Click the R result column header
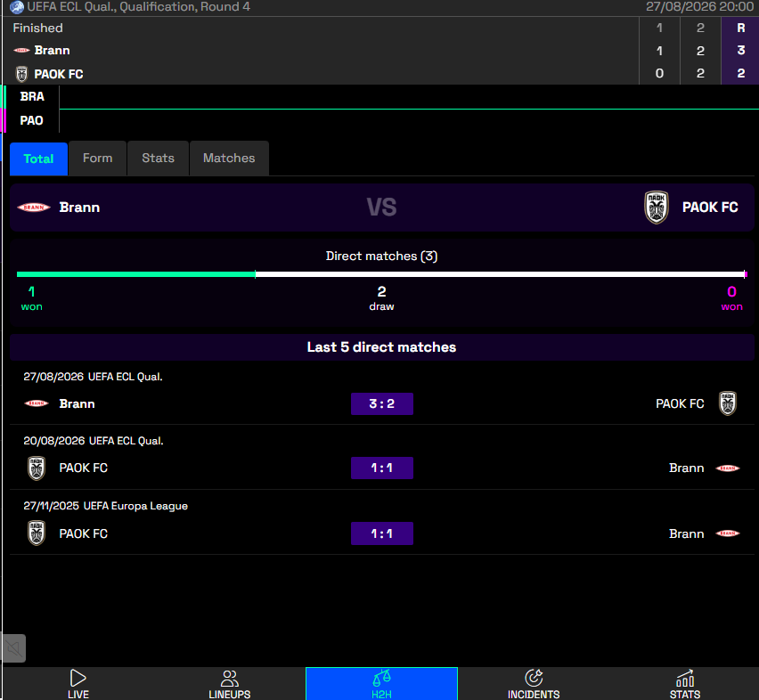The height and width of the screenshot is (700, 759). coord(740,28)
